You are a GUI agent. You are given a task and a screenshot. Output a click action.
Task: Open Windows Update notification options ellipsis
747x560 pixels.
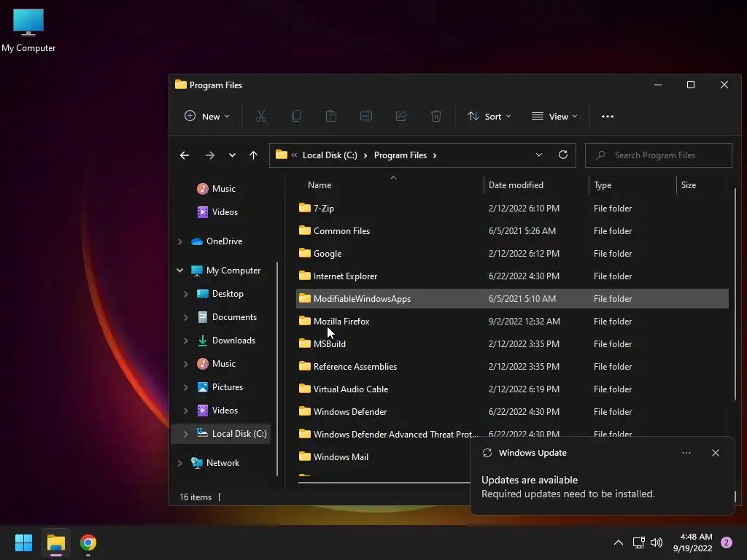686,453
